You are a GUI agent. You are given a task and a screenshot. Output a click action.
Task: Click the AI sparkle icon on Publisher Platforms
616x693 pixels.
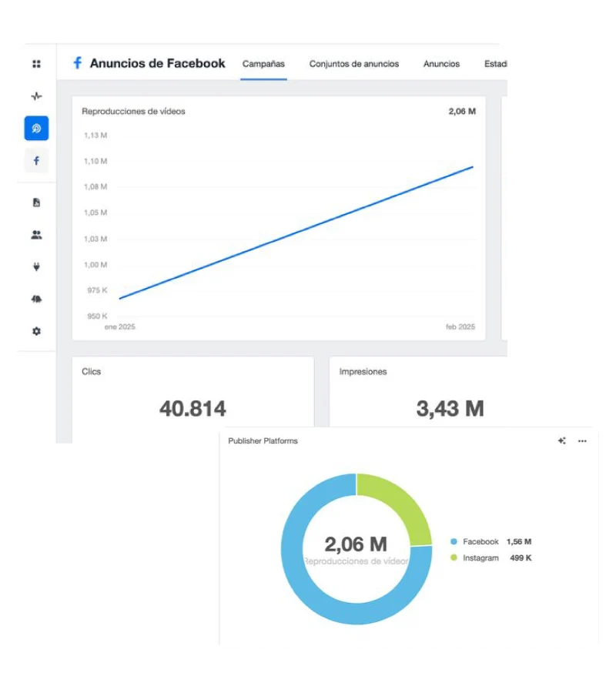tap(562, 441)
